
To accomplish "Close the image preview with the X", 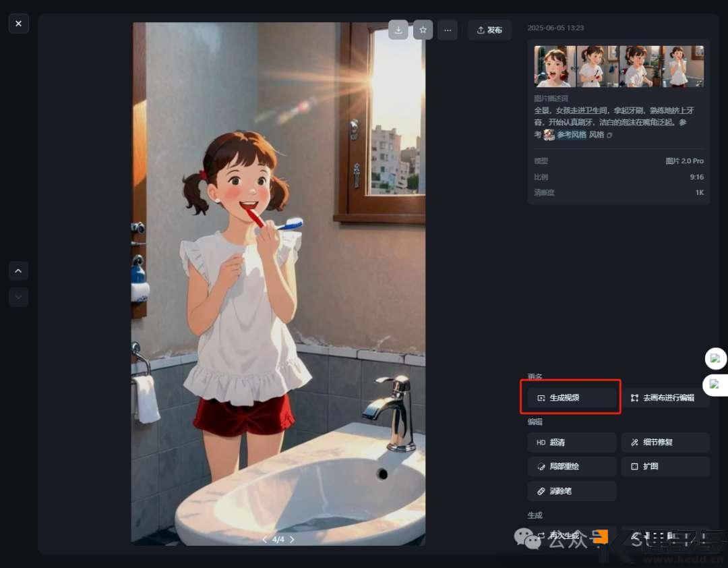I will click(18, 24).
